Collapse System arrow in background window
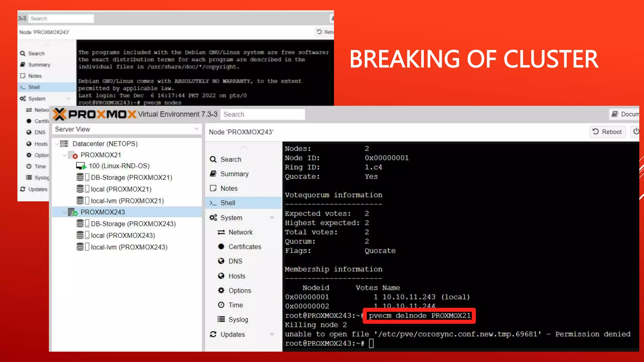This screenshot has height=362, width=644. pyautogui.click(x=68, y=99)
